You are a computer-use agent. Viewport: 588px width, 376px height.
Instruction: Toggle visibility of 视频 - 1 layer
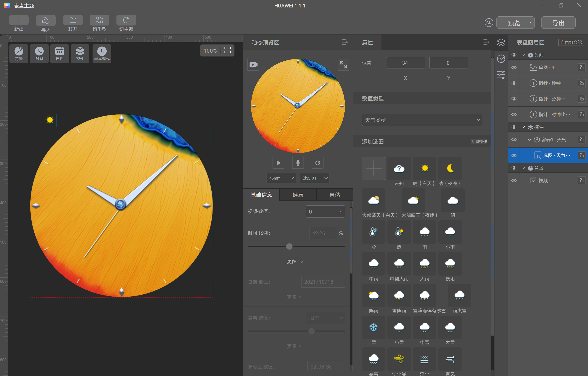click(x=514, y=180)
